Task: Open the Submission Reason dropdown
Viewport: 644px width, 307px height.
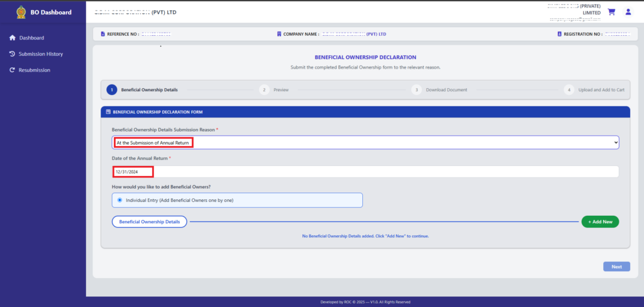Action: [365, 142]
